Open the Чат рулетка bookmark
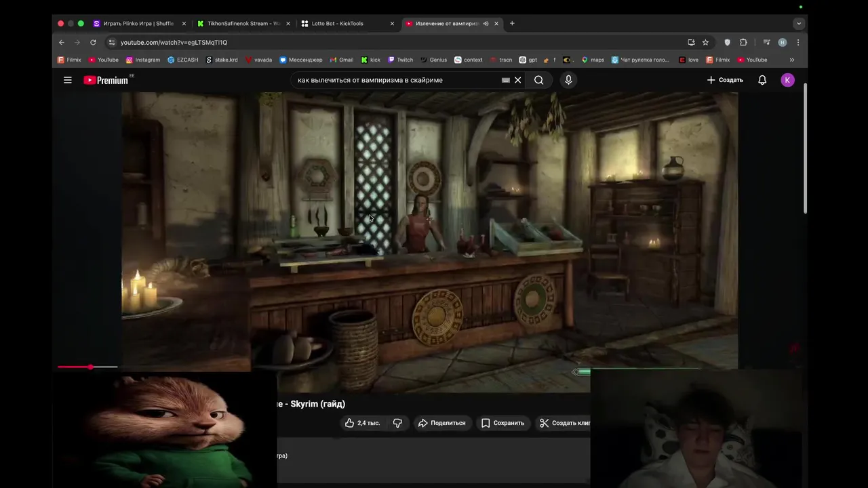868x488 pixels. tap(641, 60)
